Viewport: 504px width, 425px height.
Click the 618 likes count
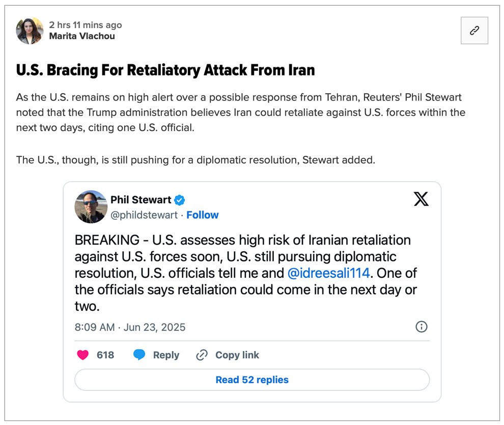pos(105,355)
